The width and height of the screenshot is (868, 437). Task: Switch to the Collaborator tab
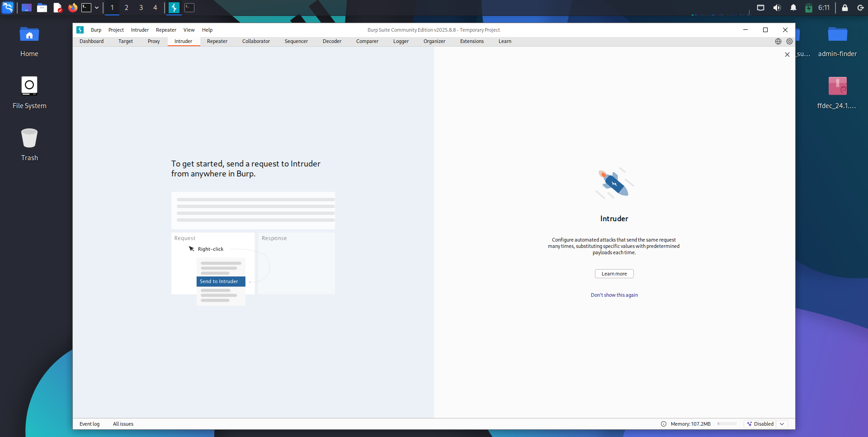[x=256, y=41]
